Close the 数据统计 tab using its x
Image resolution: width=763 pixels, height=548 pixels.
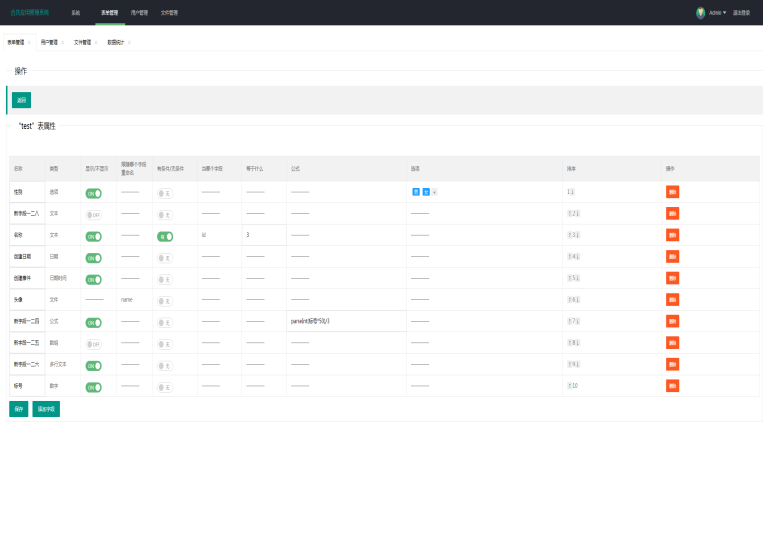(129, 43)
